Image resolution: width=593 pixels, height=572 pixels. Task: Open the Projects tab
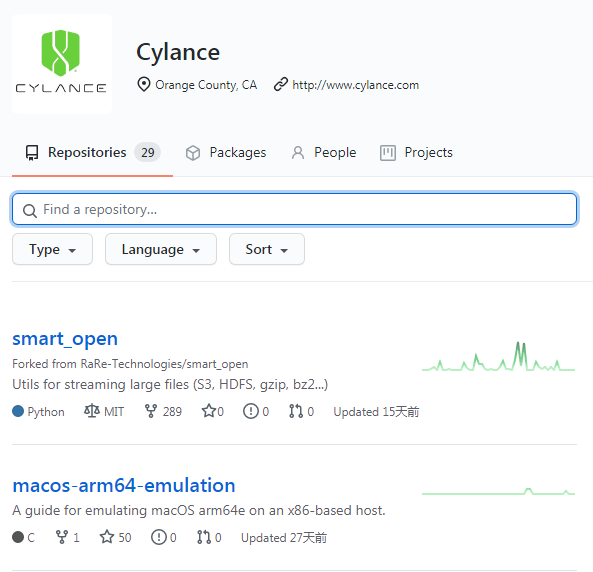click(416, 153)
